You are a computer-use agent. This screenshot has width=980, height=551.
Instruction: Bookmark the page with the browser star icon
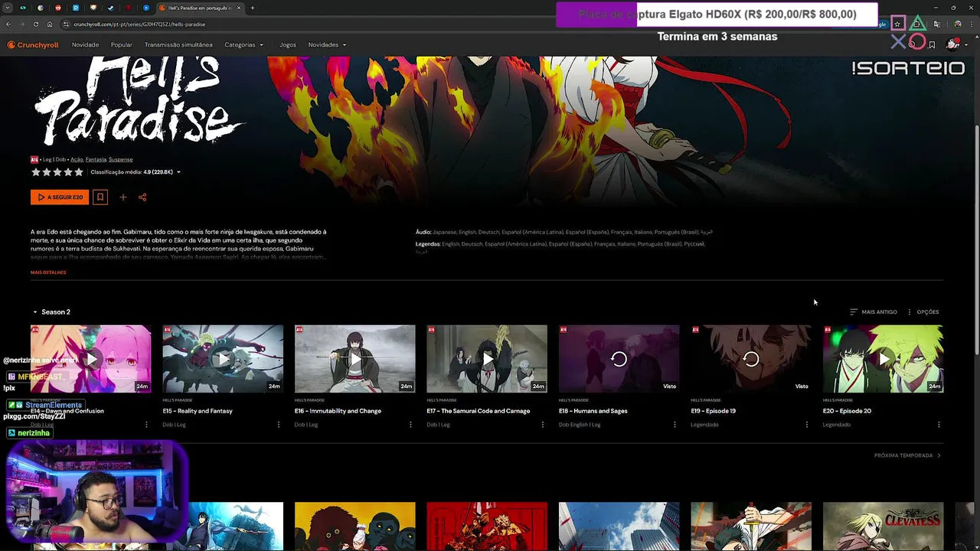click(x=897, y=24)
